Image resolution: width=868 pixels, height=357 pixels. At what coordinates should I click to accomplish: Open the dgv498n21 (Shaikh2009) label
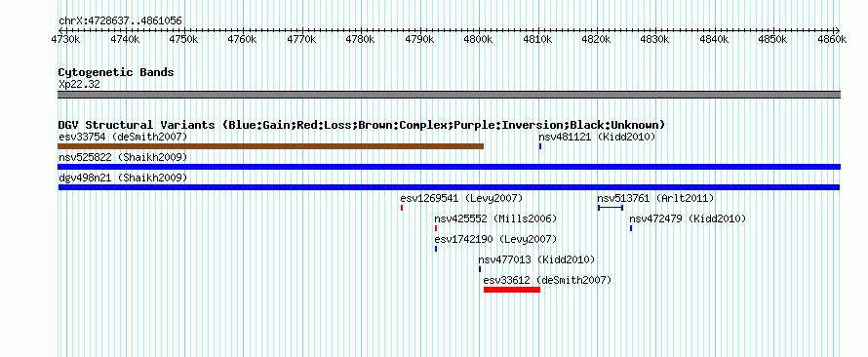pyautogui.click(x=123, y=178)
